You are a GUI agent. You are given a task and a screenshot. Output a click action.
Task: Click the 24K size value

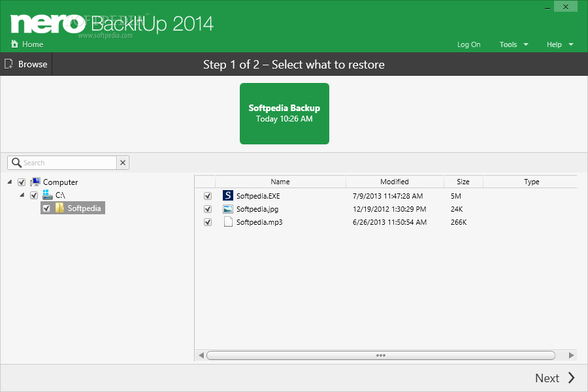[457, 209]
